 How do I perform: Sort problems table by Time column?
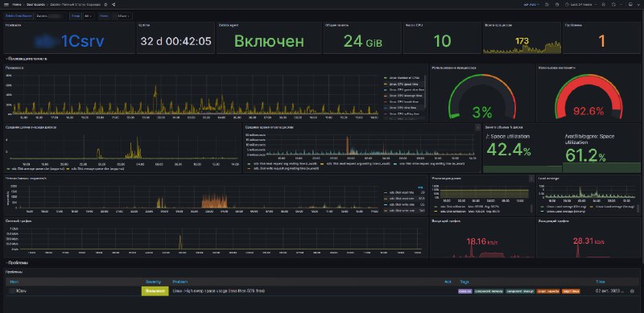tap(600, 282)
